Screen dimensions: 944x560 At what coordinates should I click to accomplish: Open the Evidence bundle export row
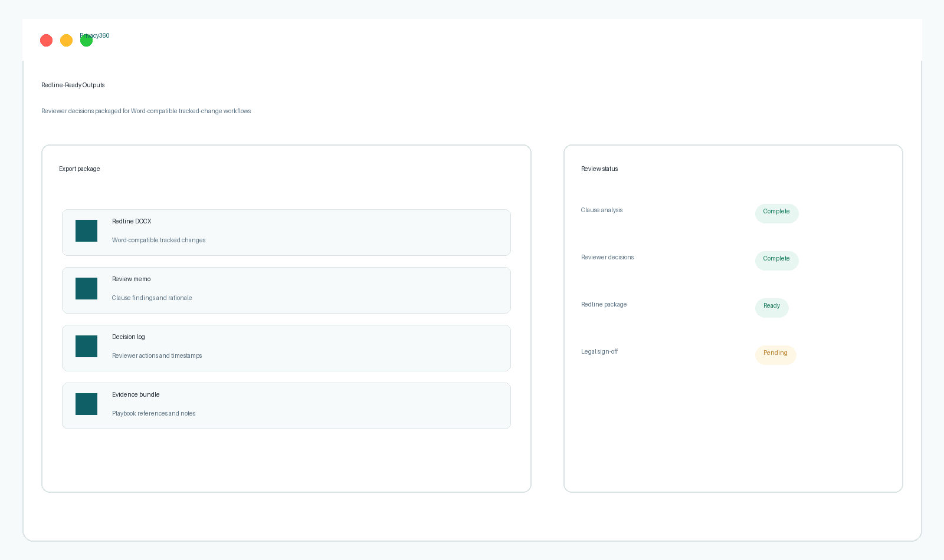pos(286,406)
